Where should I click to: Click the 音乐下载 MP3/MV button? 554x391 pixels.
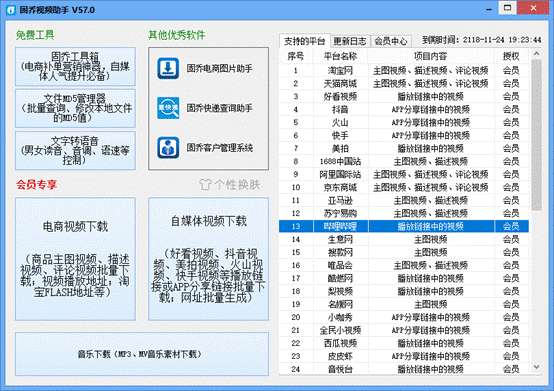coord(142,354)
